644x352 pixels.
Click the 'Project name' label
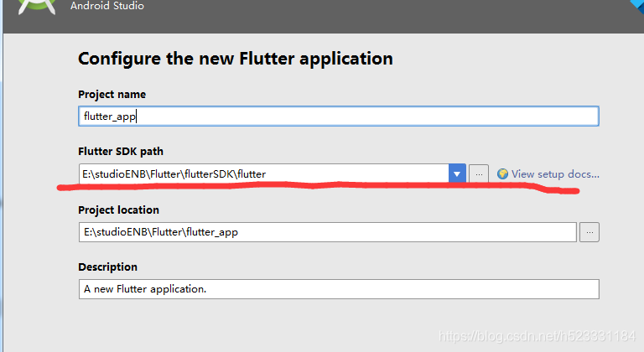(112, 95)
